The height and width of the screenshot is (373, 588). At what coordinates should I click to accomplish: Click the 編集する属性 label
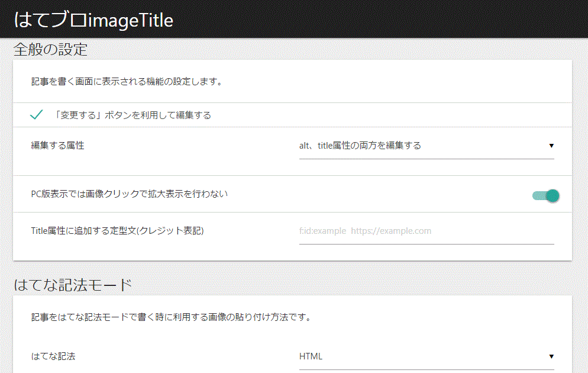tap(57, 146)
